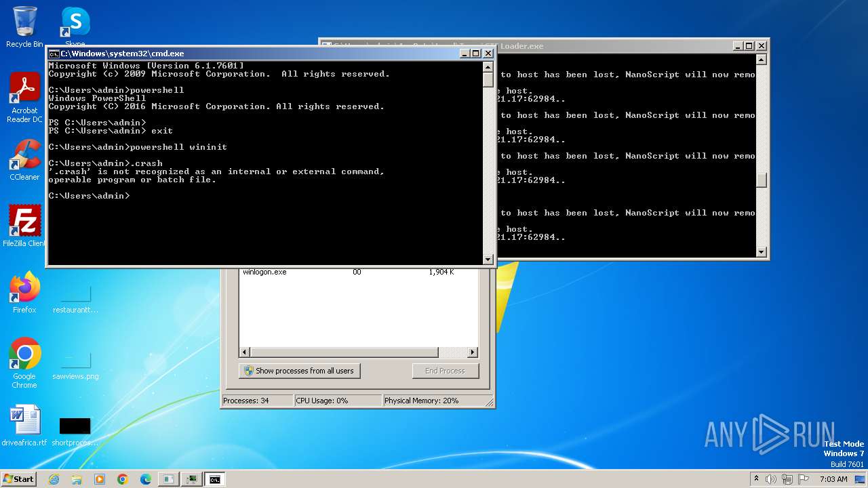The image size is (868, 488).
Task: Open the volume speaker tray icon
Action: [771, 479]
